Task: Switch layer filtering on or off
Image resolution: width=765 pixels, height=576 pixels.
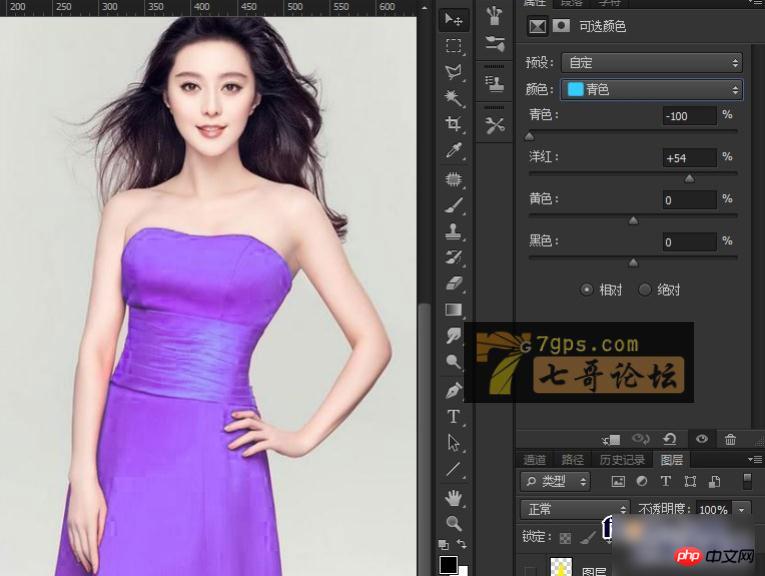Action: point(746,481)
